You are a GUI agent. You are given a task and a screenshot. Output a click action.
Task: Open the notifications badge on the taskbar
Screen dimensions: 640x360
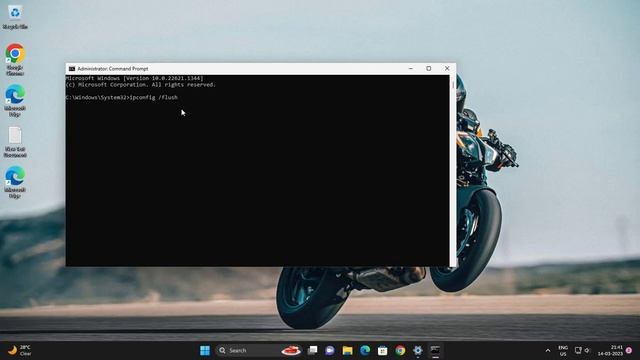(x=629, y=350)
